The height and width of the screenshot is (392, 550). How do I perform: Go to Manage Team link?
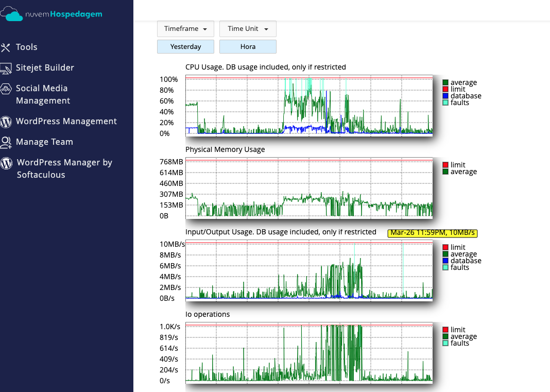pos(44,142)
